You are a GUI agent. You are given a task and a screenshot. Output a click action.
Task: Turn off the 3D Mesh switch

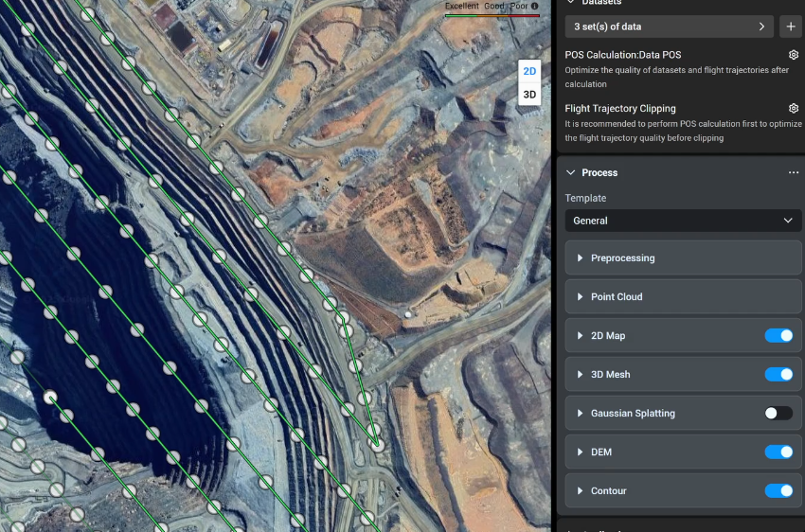(778, 375)
